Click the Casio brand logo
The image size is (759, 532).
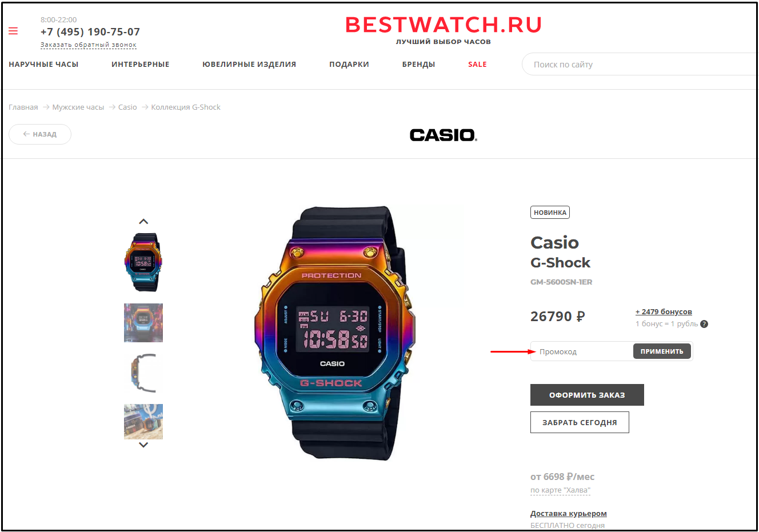[444, 135]
